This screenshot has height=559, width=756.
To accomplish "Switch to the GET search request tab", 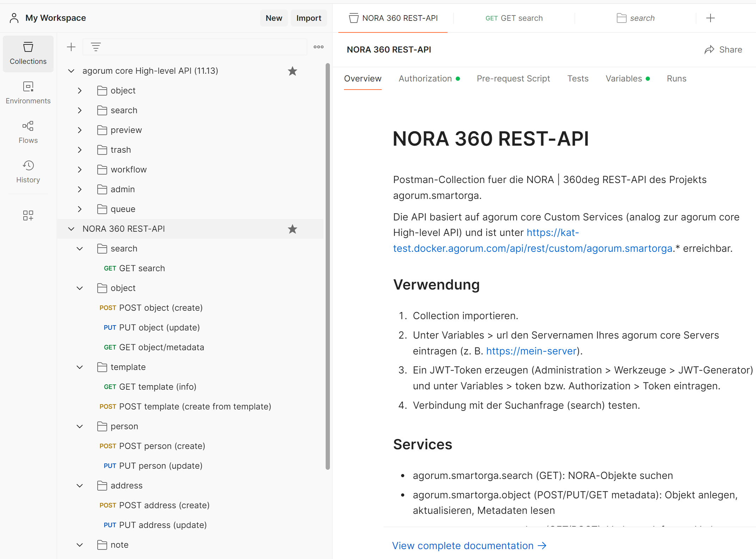I will tap(514, 18).
